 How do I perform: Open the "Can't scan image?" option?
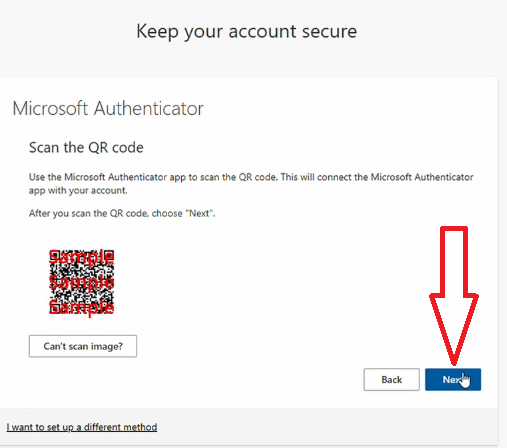point(83,346)
